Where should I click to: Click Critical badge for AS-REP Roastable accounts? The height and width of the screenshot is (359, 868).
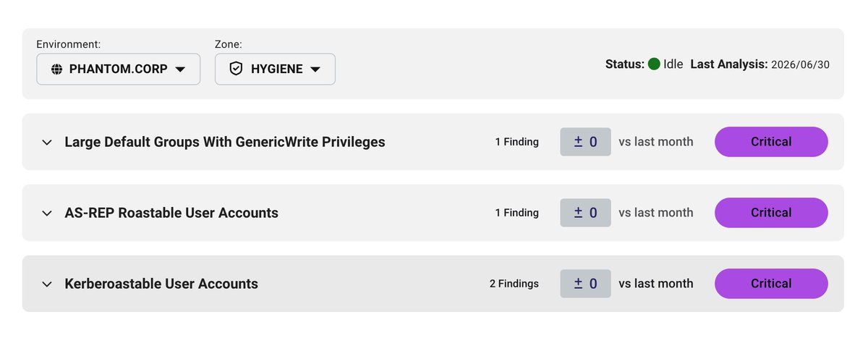[x=771, y=213]
